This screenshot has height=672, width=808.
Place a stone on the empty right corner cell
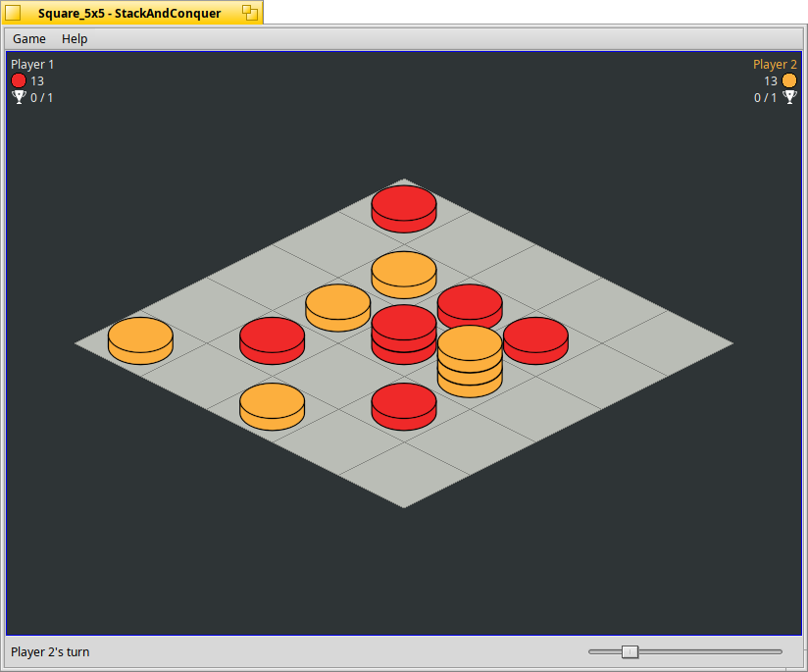[668, 343]
